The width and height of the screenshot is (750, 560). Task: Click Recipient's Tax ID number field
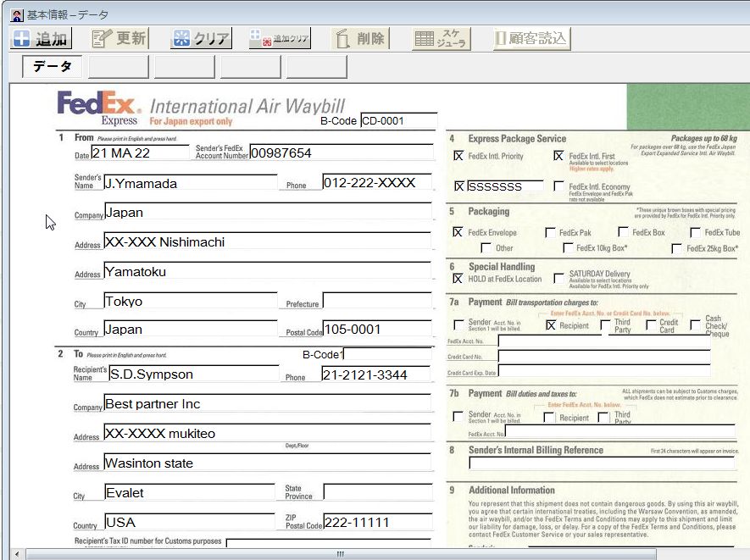(x=329, y=543)
